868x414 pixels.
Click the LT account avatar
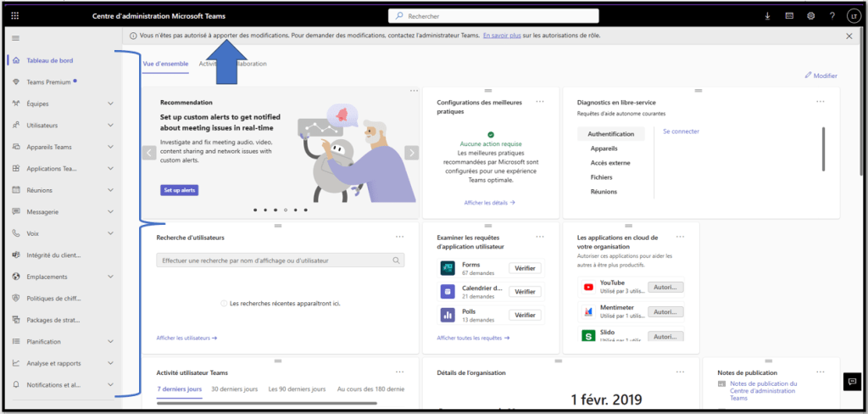point(853,15)
